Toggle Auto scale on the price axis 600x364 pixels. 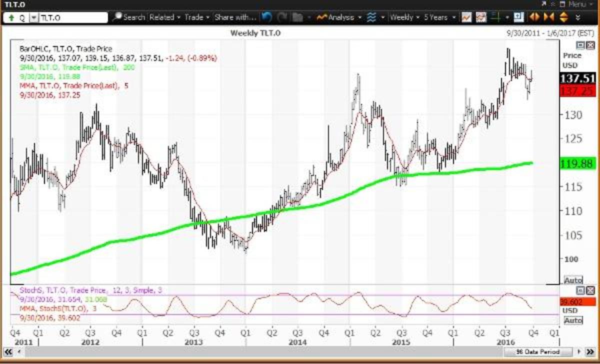tap(573, 280)
